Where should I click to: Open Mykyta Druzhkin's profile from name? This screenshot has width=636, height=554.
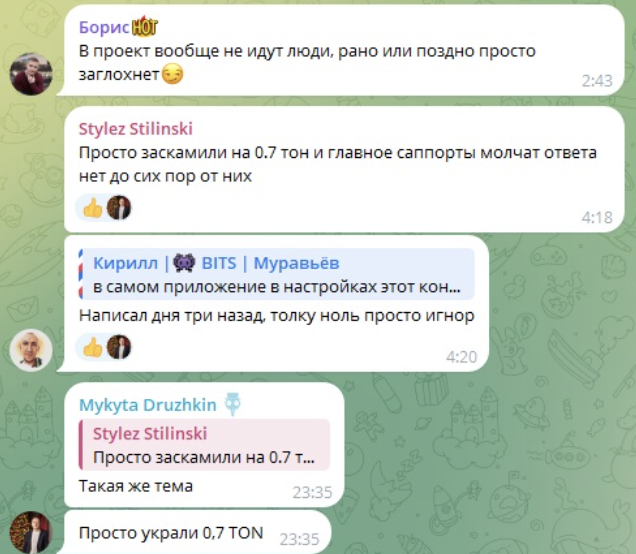(148, 405)
